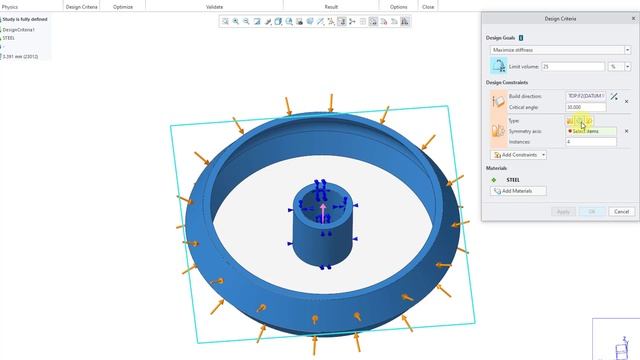The height and width of the screenshot is (360, 640).
Task: Click the Zoom Out toolbar icon
Action: coord(247,22)
